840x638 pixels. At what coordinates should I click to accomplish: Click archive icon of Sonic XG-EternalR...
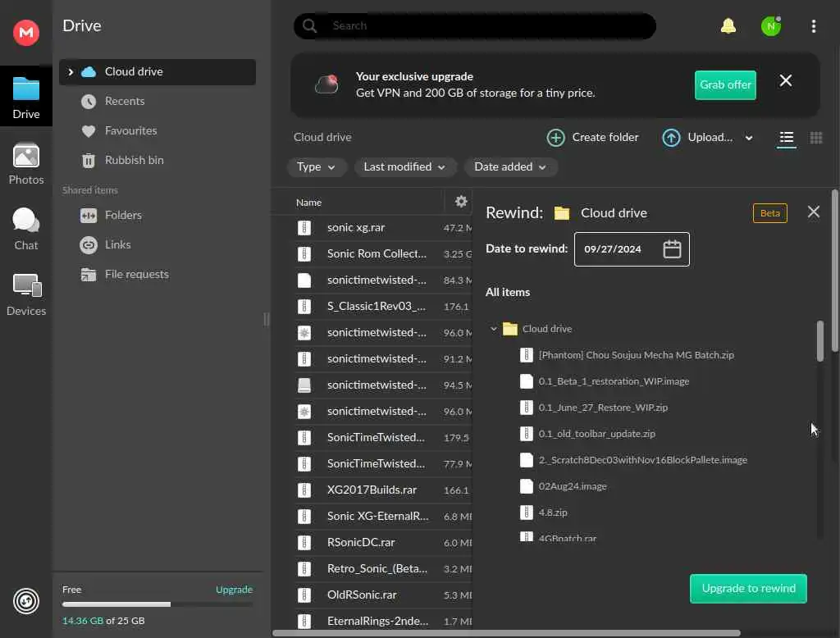pyautogui.click(x=304, y=517)
